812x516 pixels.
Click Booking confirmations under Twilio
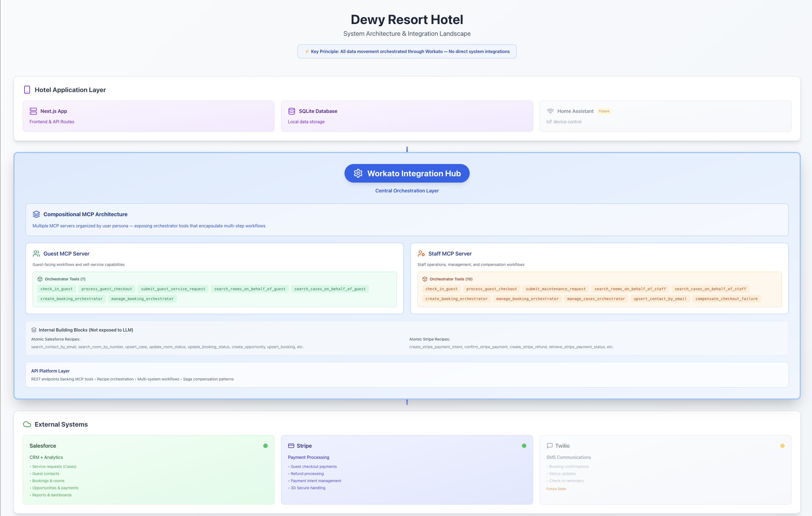pos(569,467)
